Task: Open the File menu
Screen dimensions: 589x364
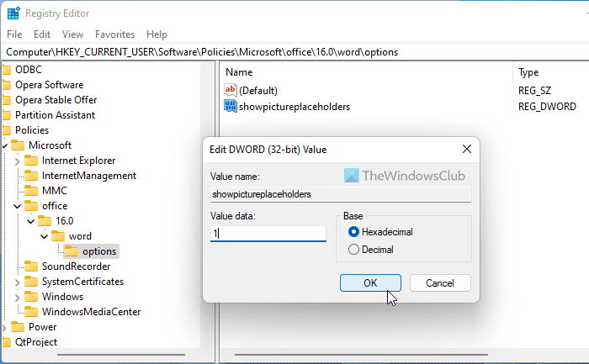Action: (14, 34)
